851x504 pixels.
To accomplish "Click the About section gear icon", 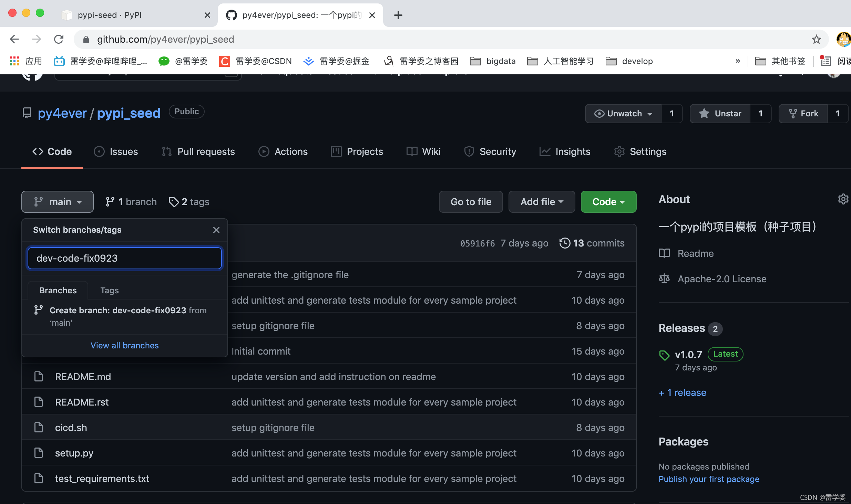I will click(843, 199).
